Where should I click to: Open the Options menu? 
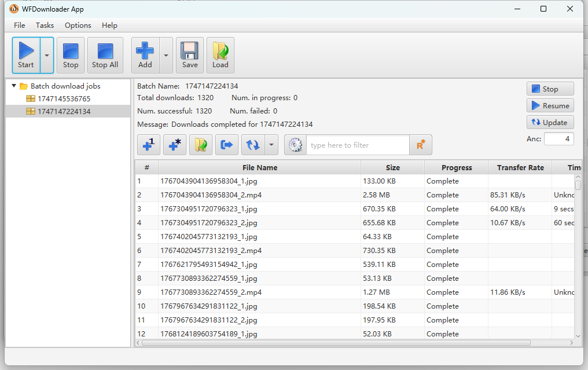[x=78, y=25]
